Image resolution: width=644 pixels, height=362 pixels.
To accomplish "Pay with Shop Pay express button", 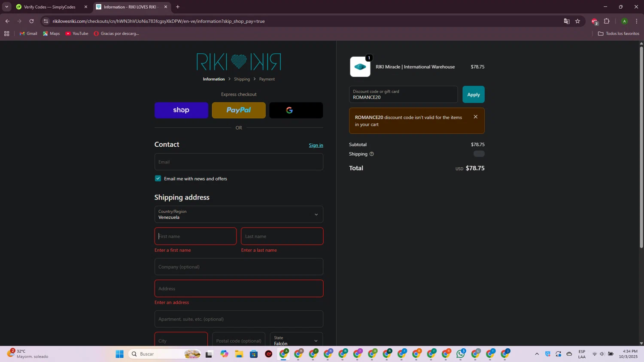I will pos(181,110).
